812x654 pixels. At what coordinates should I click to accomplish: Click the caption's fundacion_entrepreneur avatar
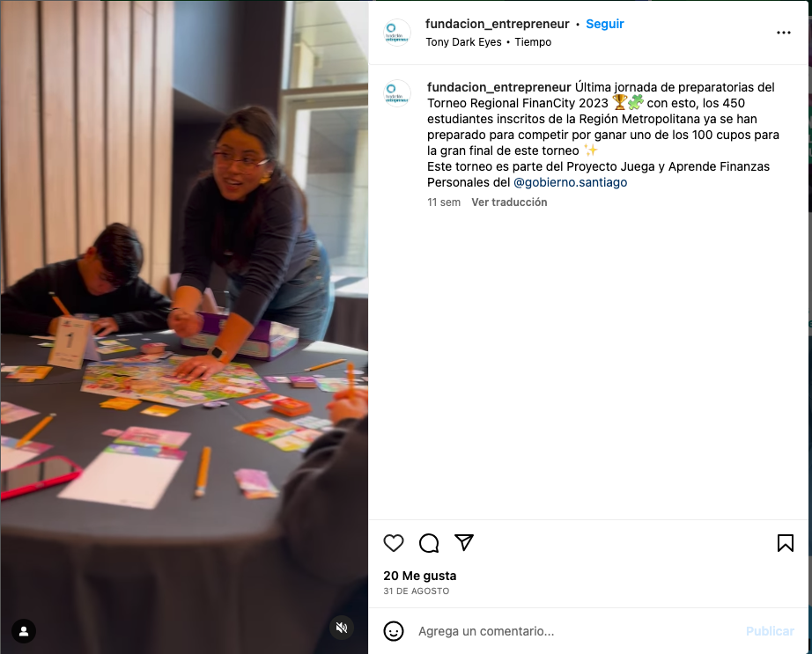(397, 93)
